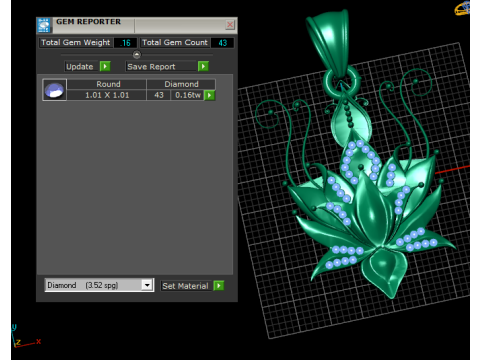
Task: Click the green arrow beside 0.16tw
Action: tap(209, 95)
